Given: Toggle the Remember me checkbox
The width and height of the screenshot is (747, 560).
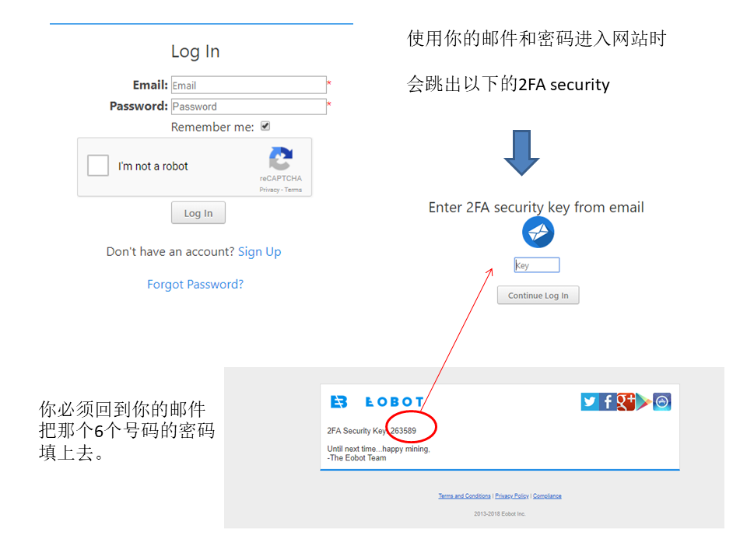Looking at the screenshot, I should coord(265,126).
